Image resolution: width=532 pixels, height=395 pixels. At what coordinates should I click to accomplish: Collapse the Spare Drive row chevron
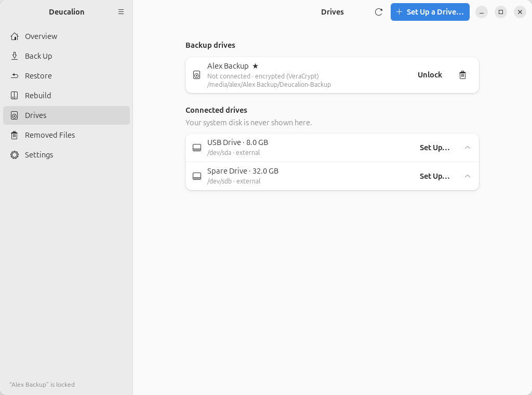coord(468,176)
